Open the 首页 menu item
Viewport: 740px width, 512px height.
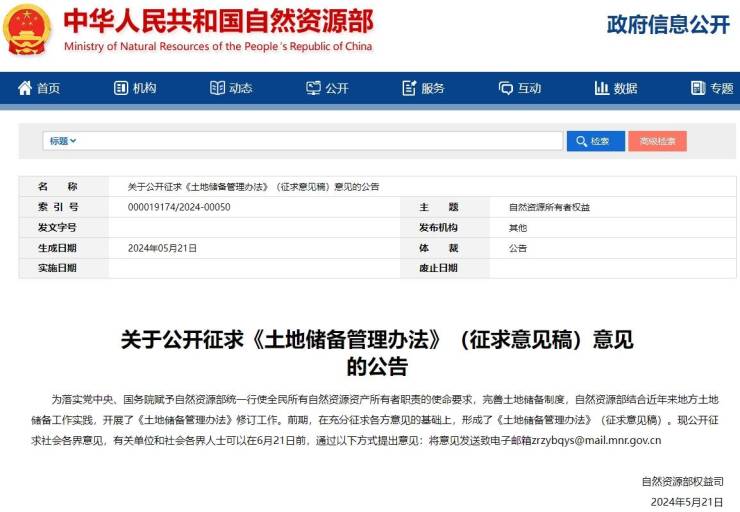click(x=49, y=88)
